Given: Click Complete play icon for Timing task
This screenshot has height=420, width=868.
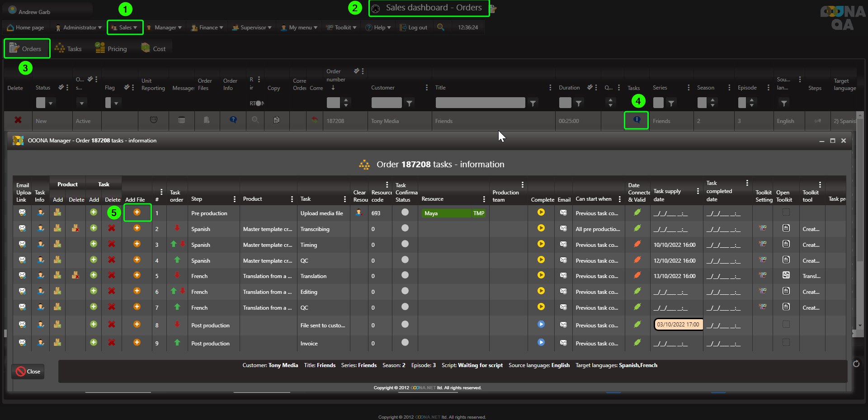Looking at the screenshot, I should click(x=541, y=244).
